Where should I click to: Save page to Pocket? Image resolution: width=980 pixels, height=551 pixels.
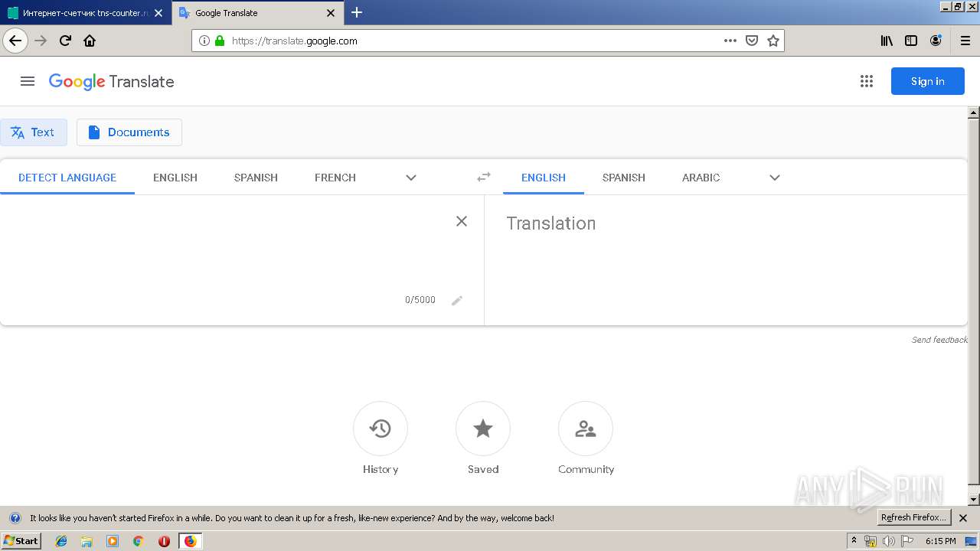[752, 41]
